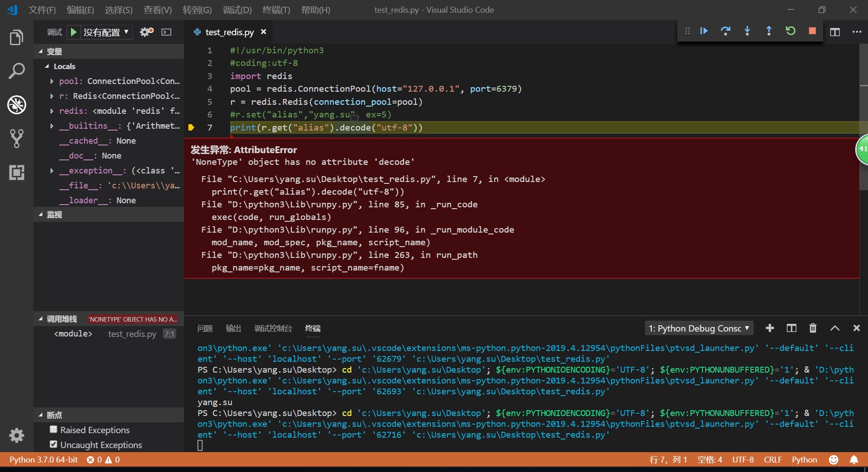Click the Continue debug button
The image size is (868, 472).
click(704, 31)
